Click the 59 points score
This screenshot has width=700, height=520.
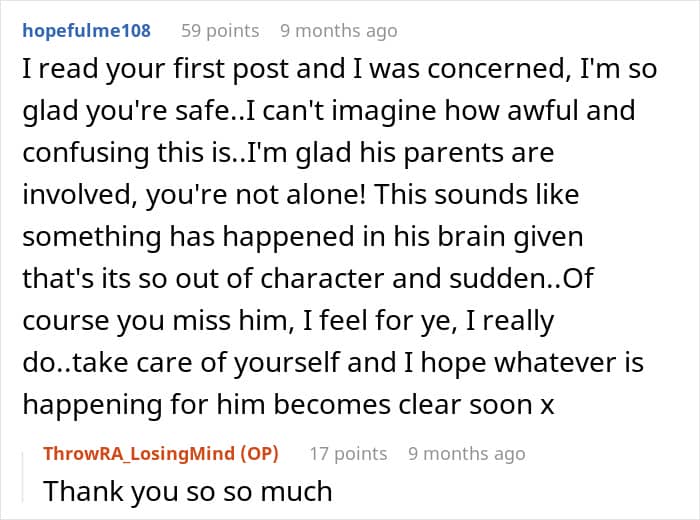click(x=220, y=31)
